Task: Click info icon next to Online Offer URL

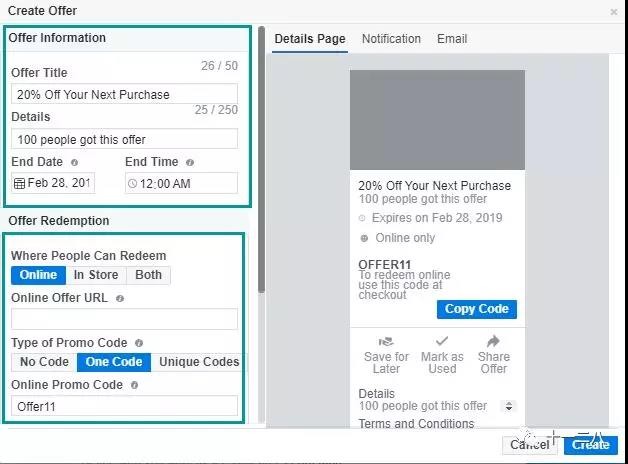Action: (x=120, y=298)
